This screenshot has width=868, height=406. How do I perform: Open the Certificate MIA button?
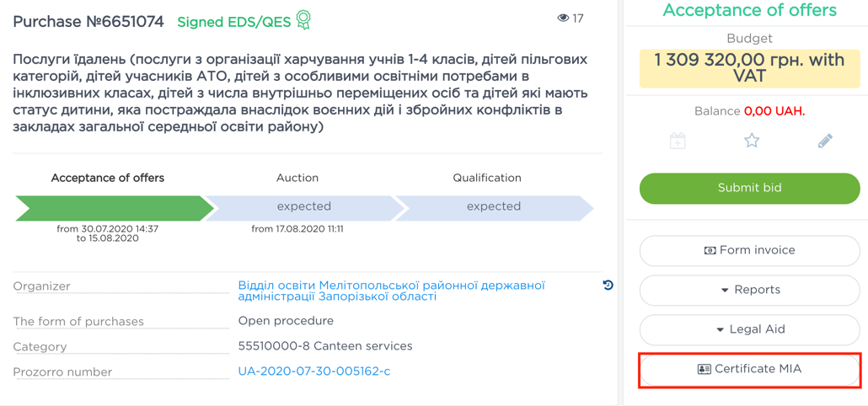pos(749,369)
